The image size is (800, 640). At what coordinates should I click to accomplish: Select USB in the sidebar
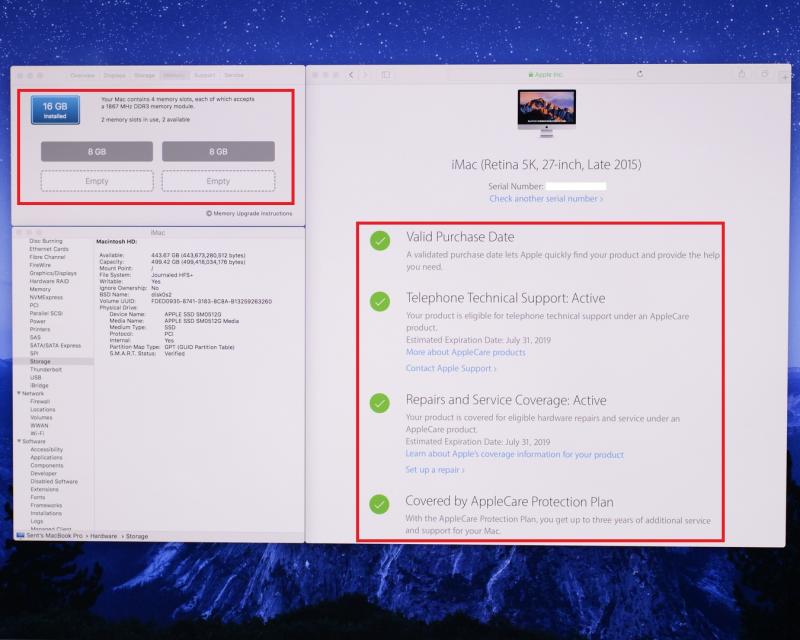[36, 377]
